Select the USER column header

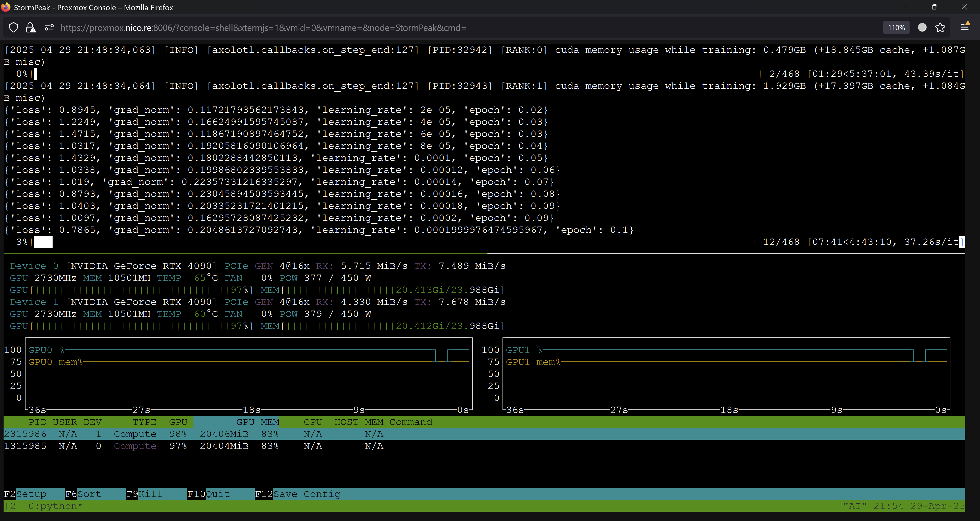click(x=65, y=422)
